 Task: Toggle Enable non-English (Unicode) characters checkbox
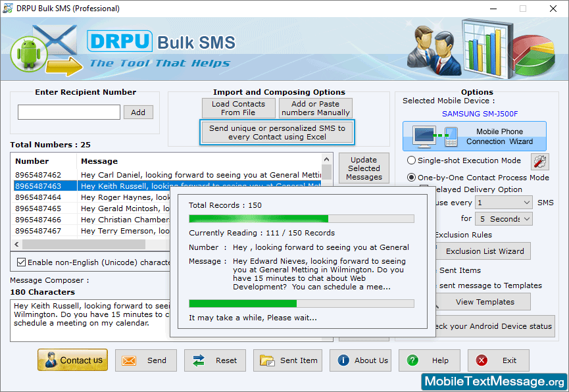point(22,262)
